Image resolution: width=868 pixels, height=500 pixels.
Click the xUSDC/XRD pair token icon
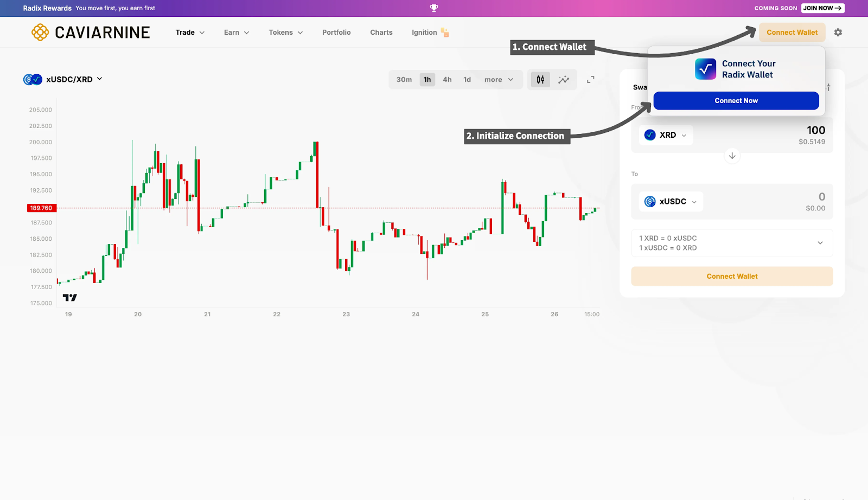33,79
